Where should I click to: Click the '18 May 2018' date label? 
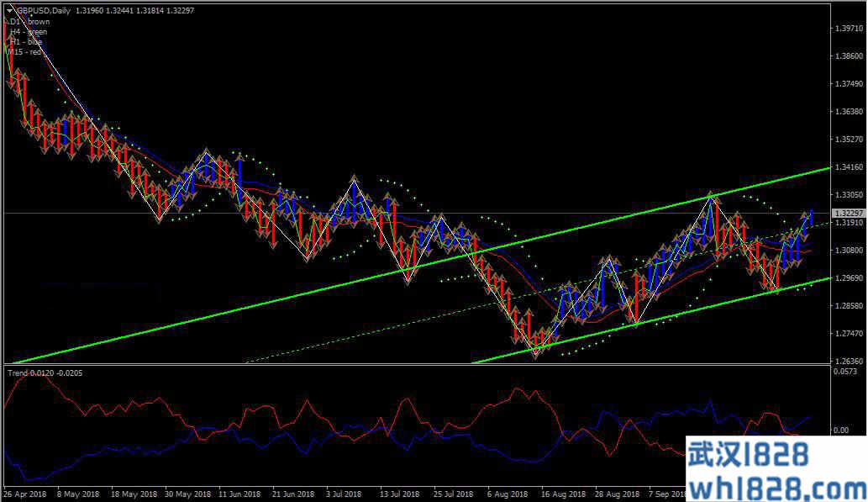coord(134,494)
